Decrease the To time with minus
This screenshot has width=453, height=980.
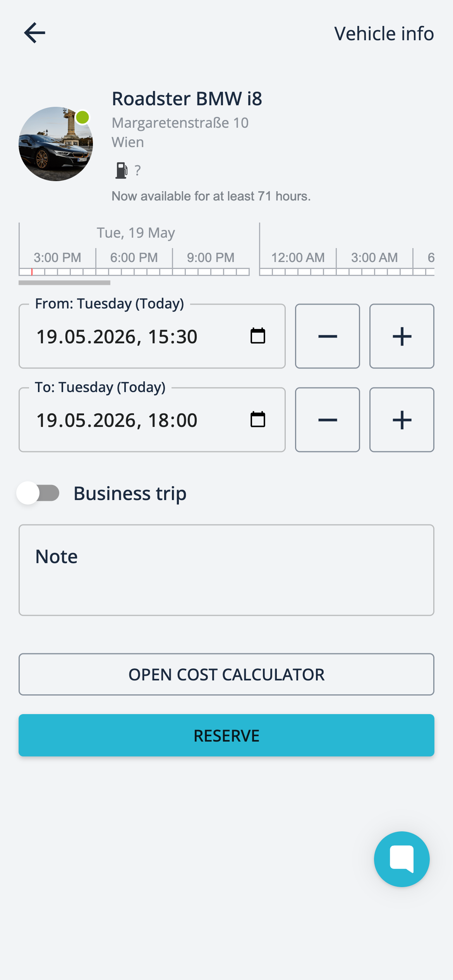(x=328, y=420)
